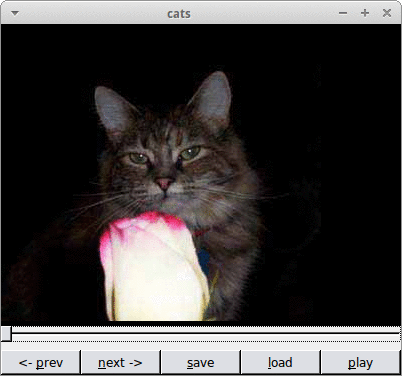Image resolution: width=402 pixels, height=376 pixels.
Task: Click the 'cats' window title text
Action: click(179, 14)
